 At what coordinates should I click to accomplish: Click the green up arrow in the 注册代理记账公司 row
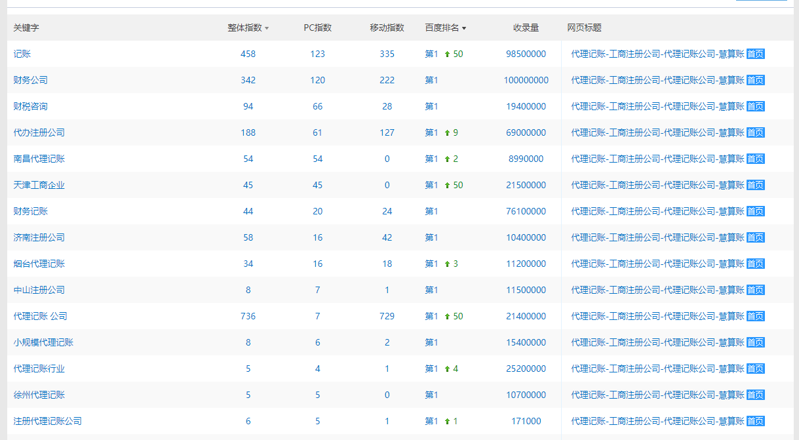pyautogui.click(x=447, y=421)
